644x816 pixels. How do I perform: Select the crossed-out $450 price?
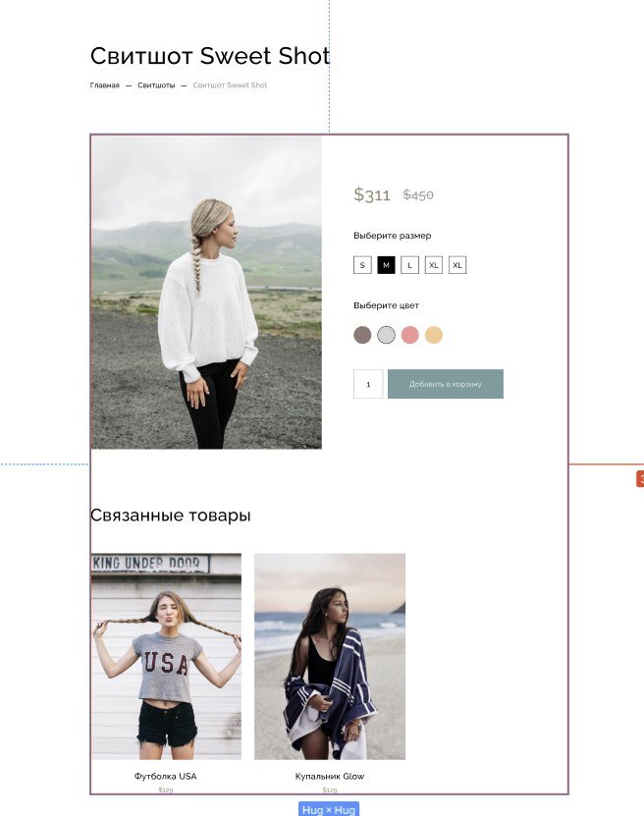[418, 195]
